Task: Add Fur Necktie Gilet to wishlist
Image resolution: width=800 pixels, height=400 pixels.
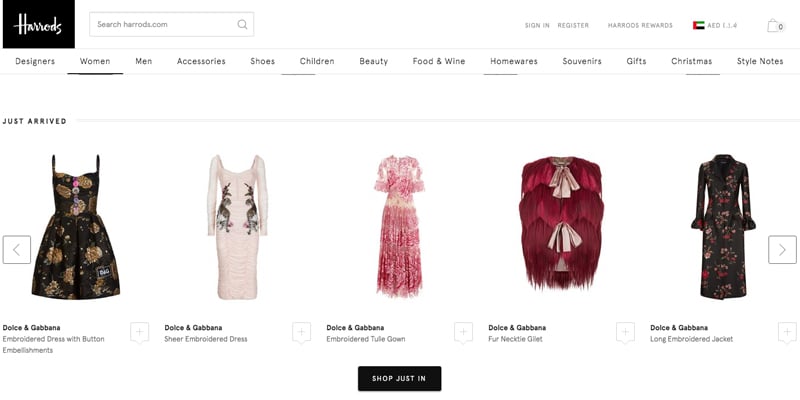Action: 625,332
